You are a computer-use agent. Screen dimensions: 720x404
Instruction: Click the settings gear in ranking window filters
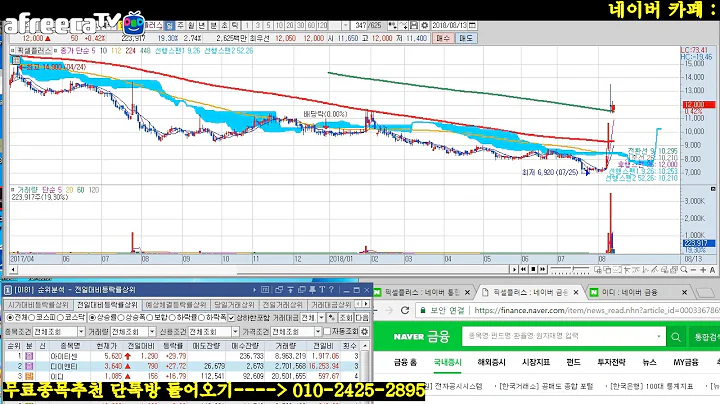(x=365, y=331)
